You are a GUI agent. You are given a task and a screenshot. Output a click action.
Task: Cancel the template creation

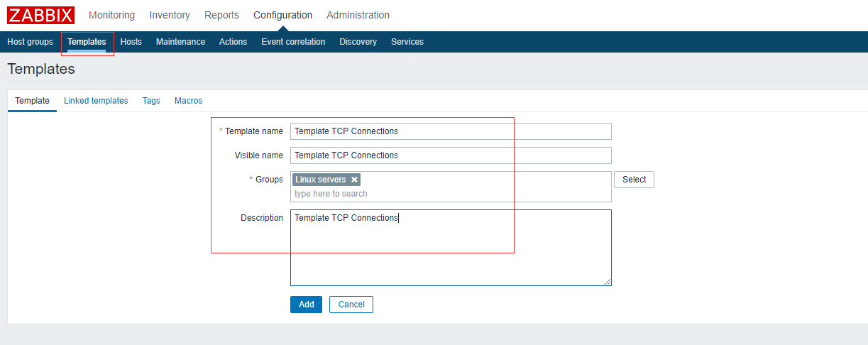point(351,305)
